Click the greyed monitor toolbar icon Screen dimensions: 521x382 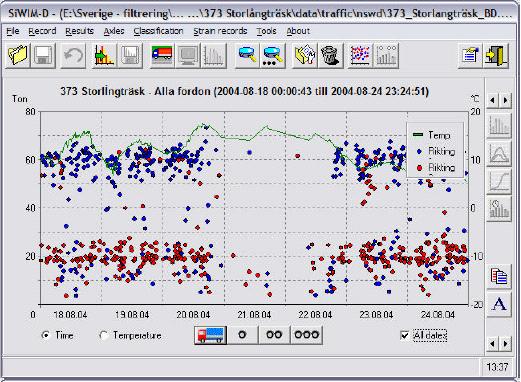point(188,55)
